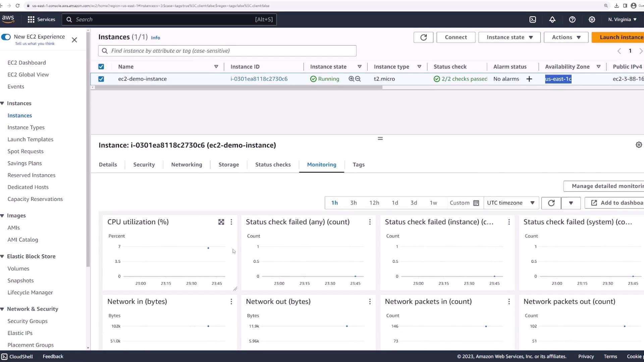The height and width of the screenshot is (362, 644).
Task: Open the AWS help question mark icon
Action: coord(572,19)
